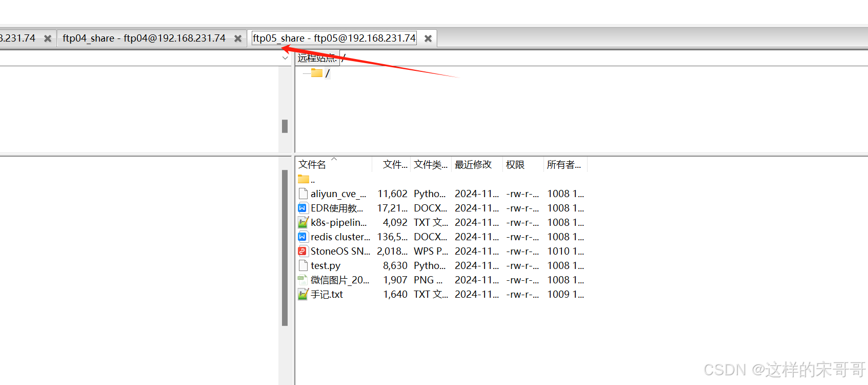Click redis cluster DOCX icon
The width and height of the screenshot is (868, 385).
303,237
